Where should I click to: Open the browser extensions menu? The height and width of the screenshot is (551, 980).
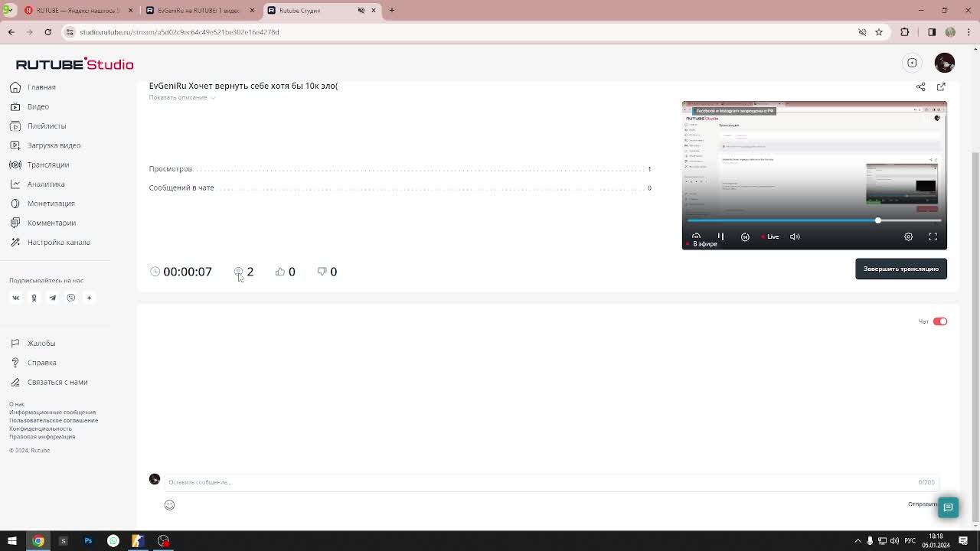pos(905,32)
